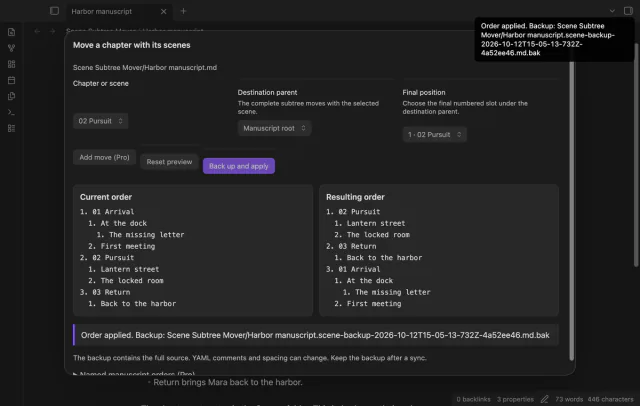This screenshot has height=406, width=640.
Task: Open the '1 · 02 Pursuit' final position dropdown
Action: click(434, 135)
